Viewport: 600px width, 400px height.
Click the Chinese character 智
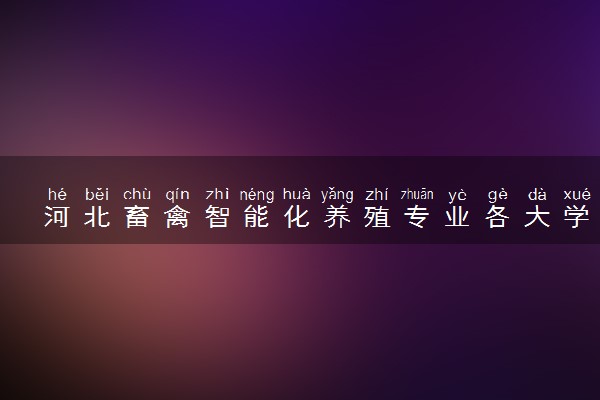(217, 217)
